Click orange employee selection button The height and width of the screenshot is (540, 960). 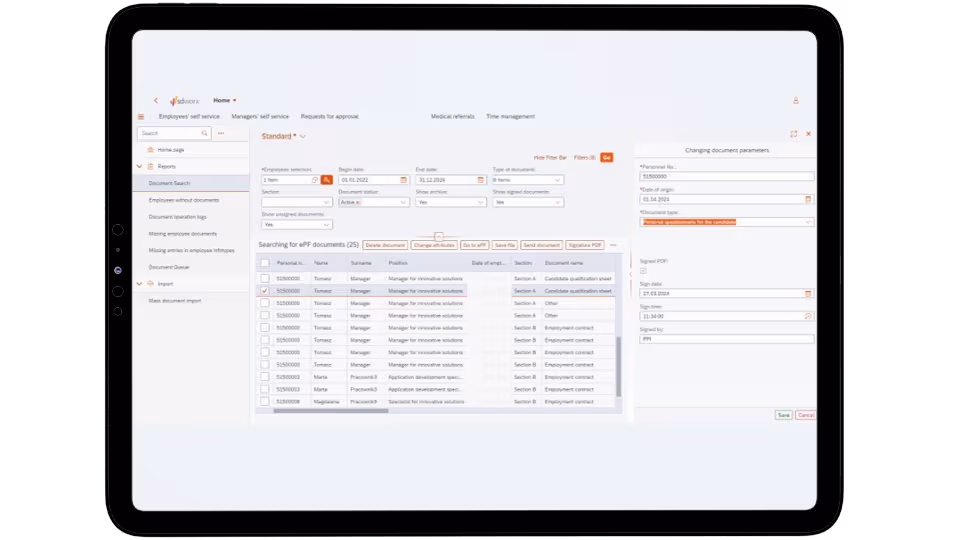326,180
